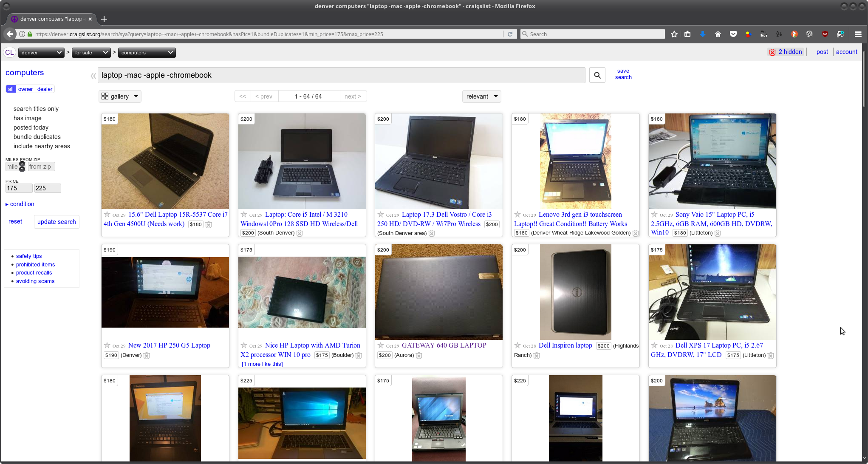Open the uBlock Origin shield icon
868x464 pixels.
825,34
